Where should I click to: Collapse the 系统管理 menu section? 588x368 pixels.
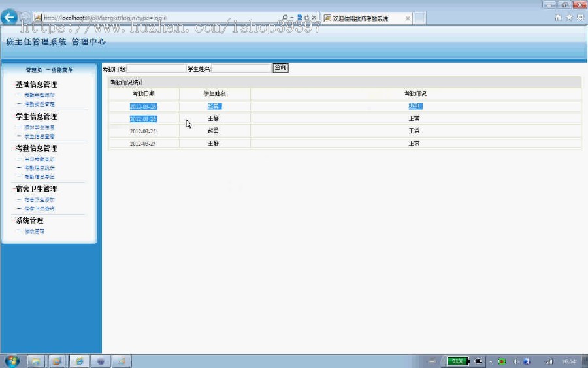29,220
